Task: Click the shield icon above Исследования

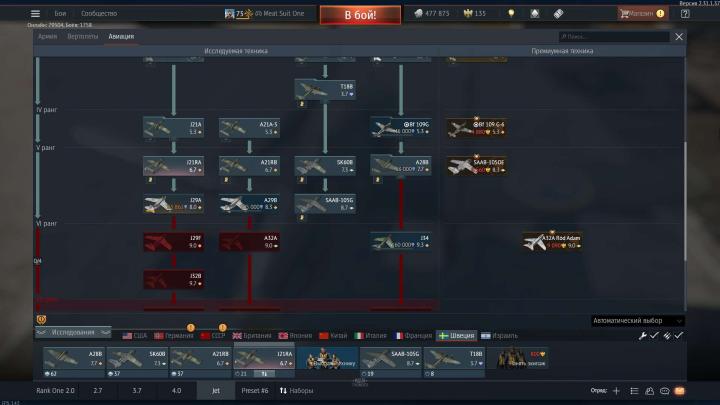Action: point(41,319)
